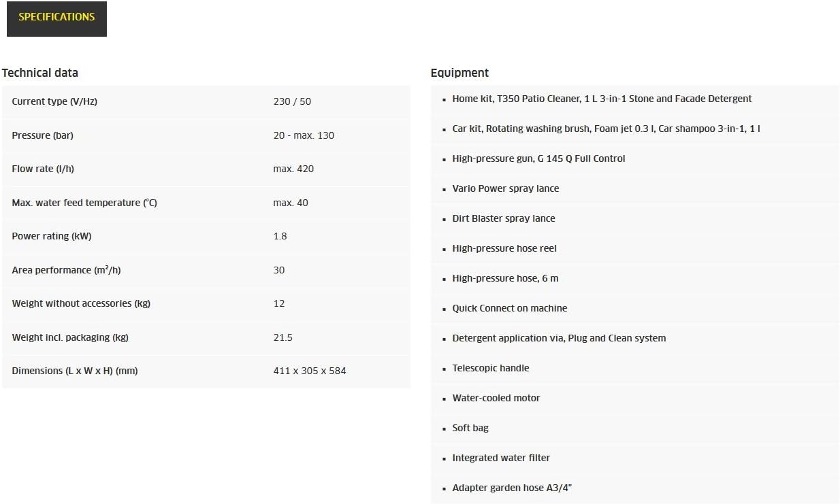Click the High-pressure gun, G 145 Q item

click(538, 158)
